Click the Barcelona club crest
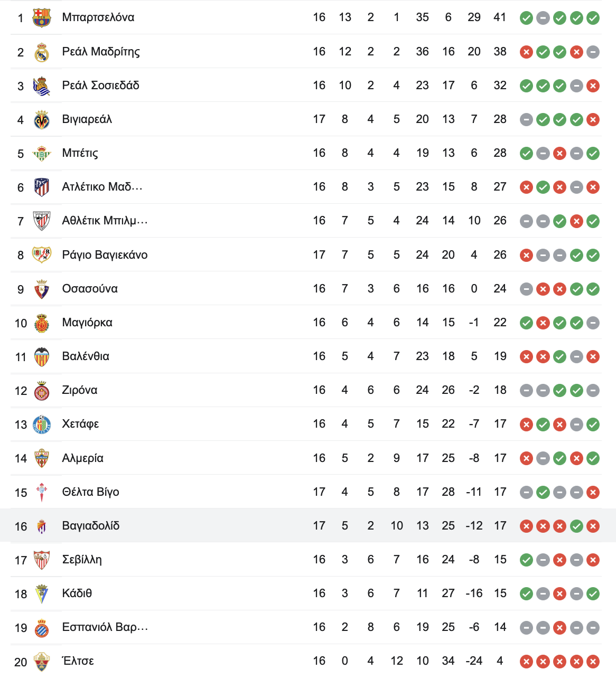The image size is (616, 679). (42, 18)
